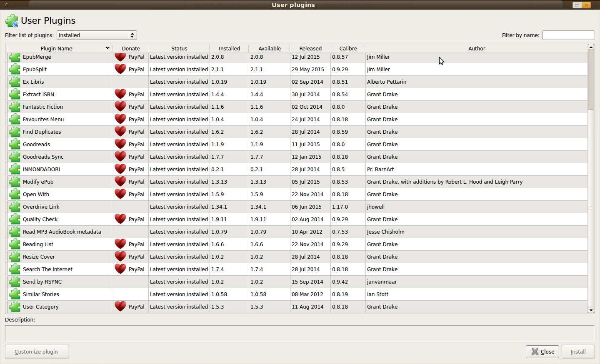Click the donate heart for Open With
This screenshot has width=600, height=364.
120,194
